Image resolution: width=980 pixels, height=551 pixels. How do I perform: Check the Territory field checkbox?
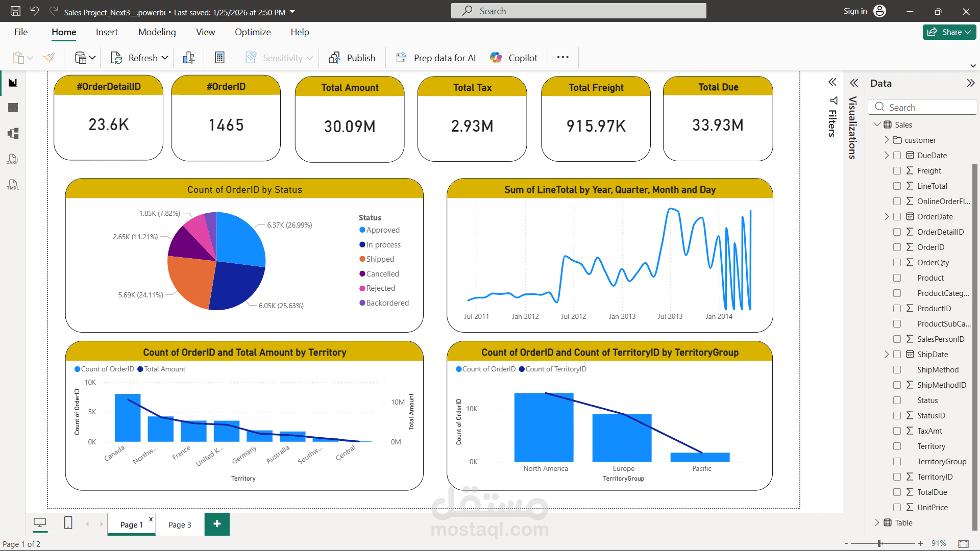[897, 446]
